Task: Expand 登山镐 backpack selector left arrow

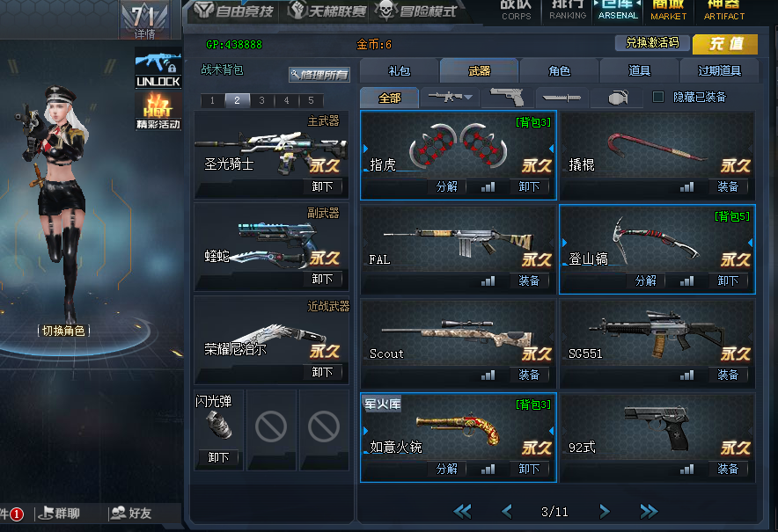Action: coord(565,243)
